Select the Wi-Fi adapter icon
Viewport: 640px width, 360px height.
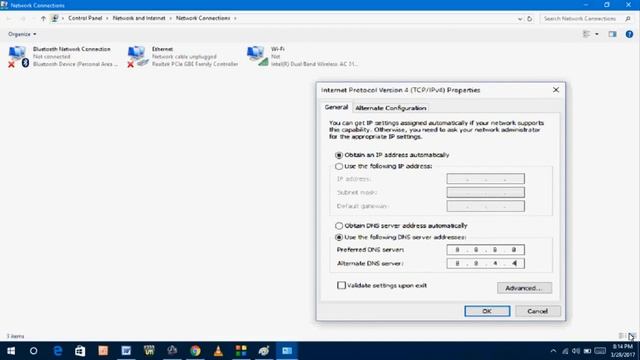pyautogui.click(x=257, y=56)
